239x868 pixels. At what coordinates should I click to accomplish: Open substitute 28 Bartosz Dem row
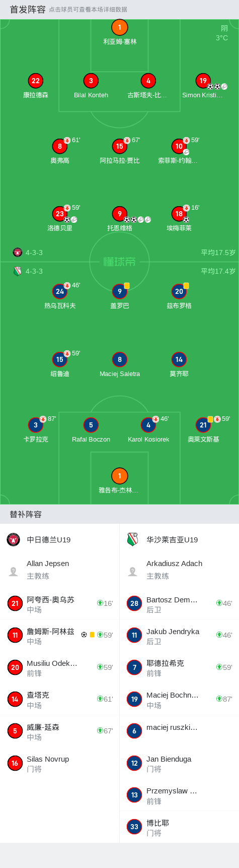tap(179, 603)
